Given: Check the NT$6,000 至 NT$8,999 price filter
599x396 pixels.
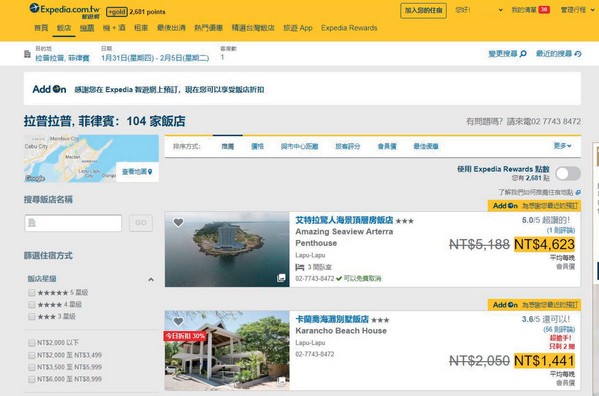Looking at the screenshot, I should click(x=32, y=379).
